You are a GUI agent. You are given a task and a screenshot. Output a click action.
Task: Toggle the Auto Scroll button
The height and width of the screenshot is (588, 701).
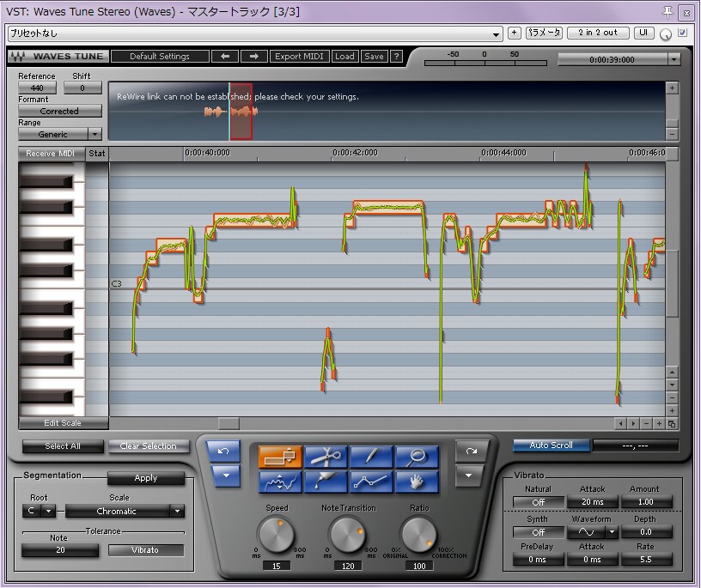[551, 445]
